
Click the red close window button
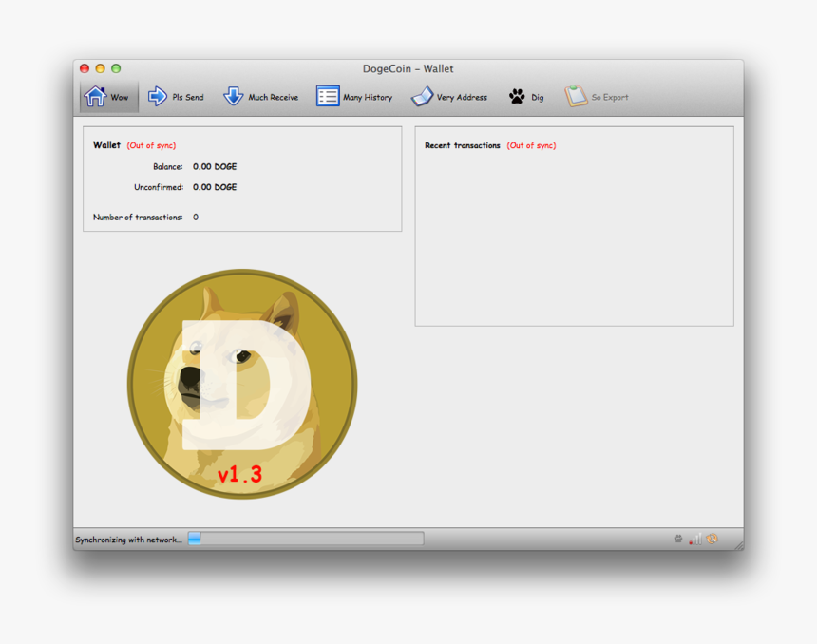(85, 68)
